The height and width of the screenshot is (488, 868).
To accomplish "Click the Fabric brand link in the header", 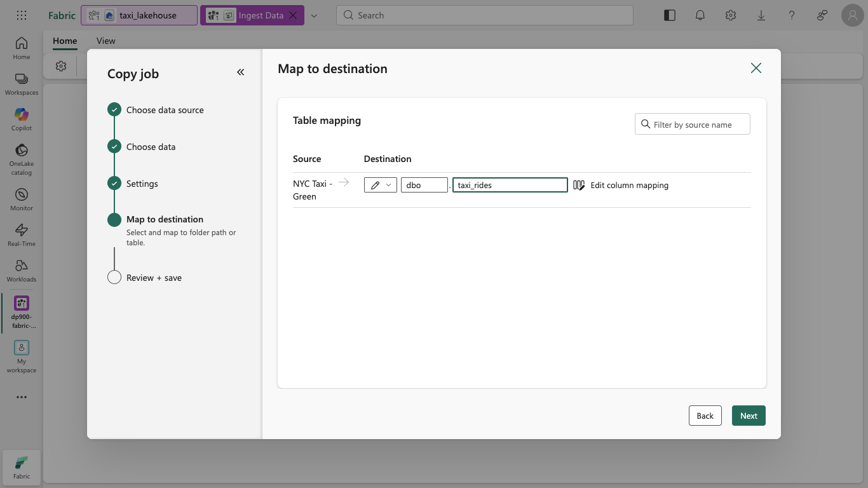I will (62, 15).
